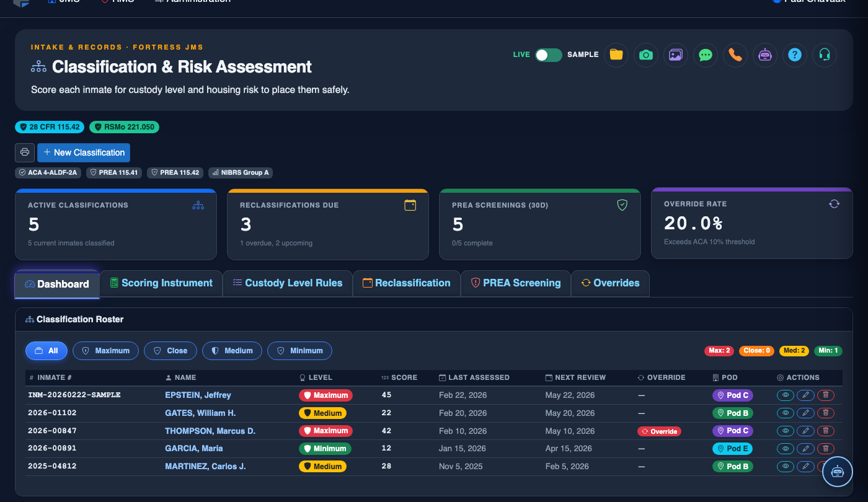Open the green chat bubble icon
This screenshot has width=868, height=502.
[706, 55]
